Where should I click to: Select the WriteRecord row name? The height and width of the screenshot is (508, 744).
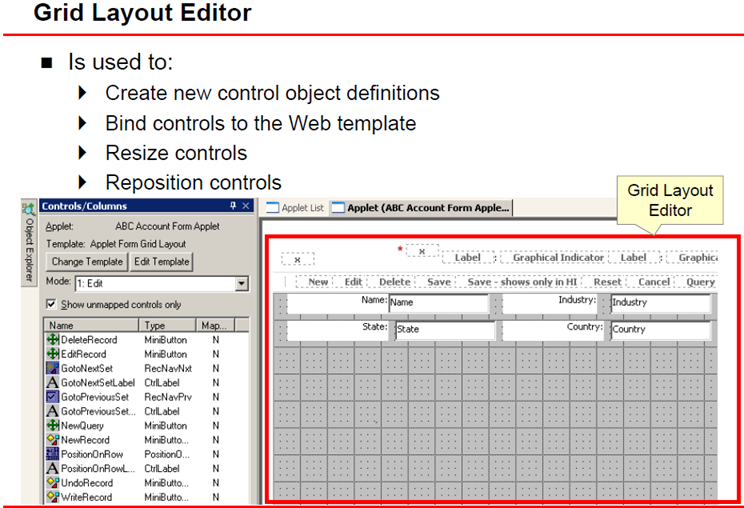coord(86,497)
